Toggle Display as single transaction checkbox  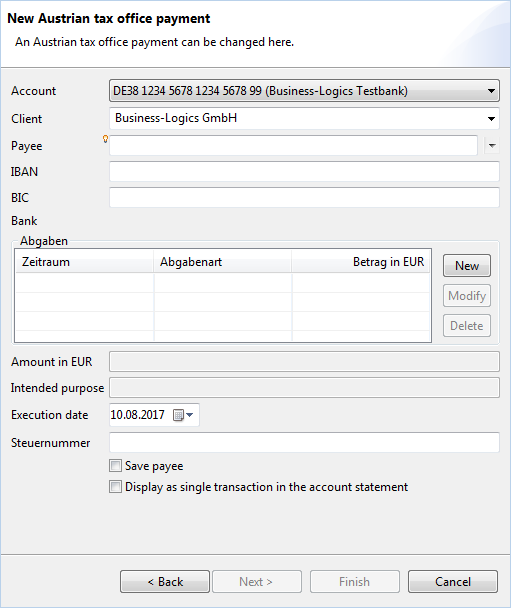(115, 487)
